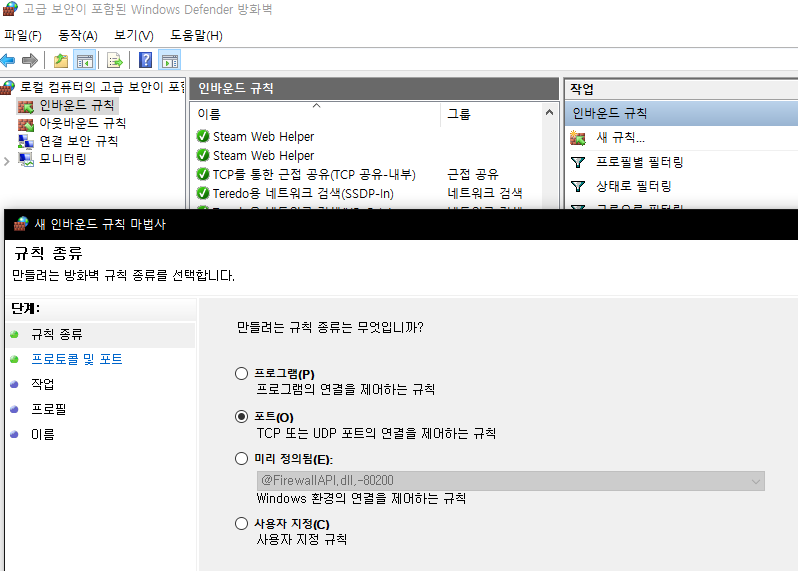Viewport: 798px width, 571px height.
Task: Select 연결 보안 규칙 in the tree
Action: (78, 141)
